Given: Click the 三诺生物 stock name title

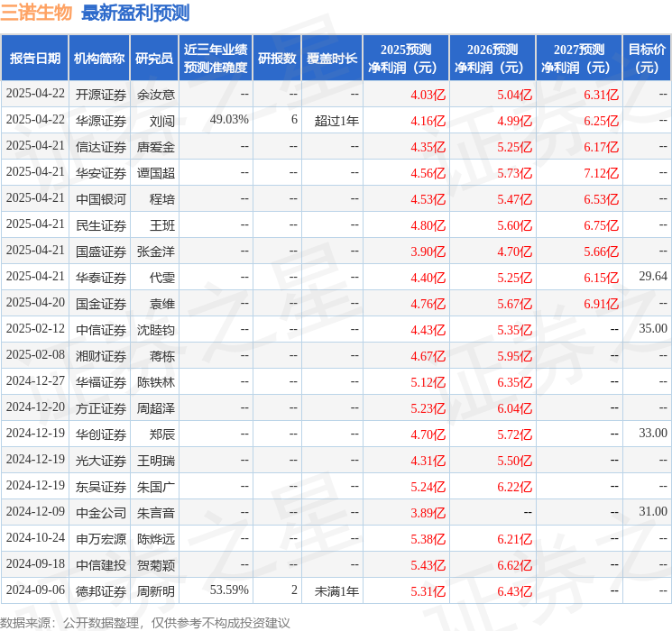Looking at the screenshot, I should tap(37, 14).
